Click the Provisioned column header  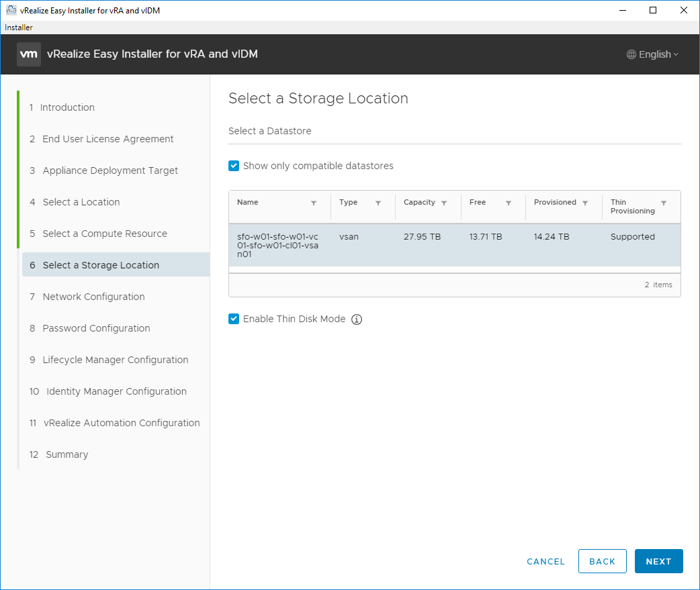[x=555, y=203]
